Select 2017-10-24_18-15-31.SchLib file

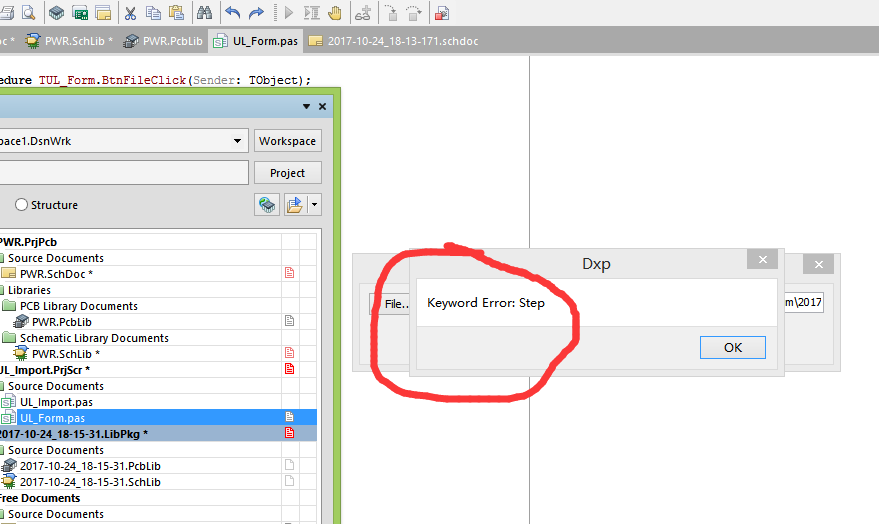[x=90, y=482]
